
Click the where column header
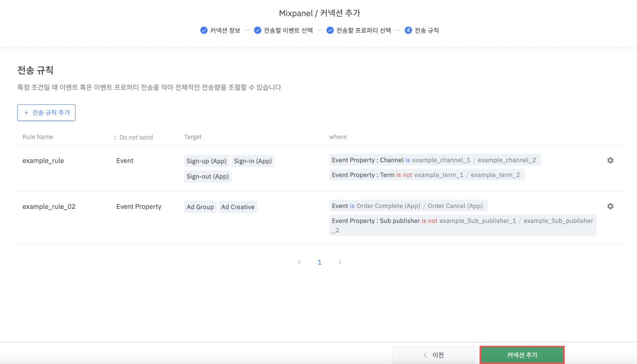click(338, 137)
